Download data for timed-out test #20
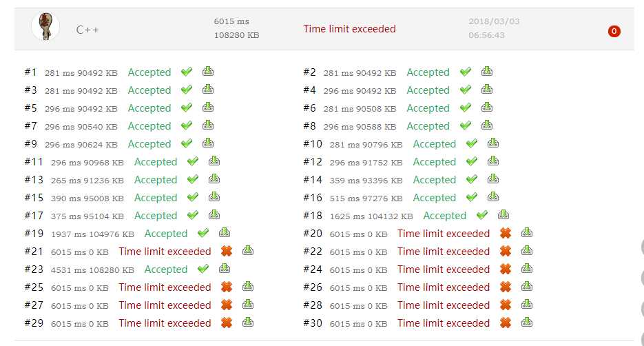644x346 pixels. [526, 233]
